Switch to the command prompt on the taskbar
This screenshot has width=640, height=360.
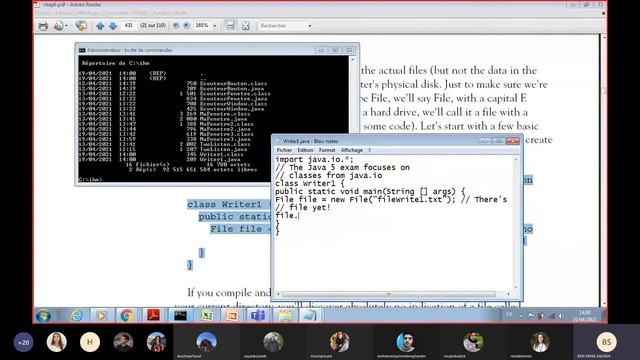[180, 316]
